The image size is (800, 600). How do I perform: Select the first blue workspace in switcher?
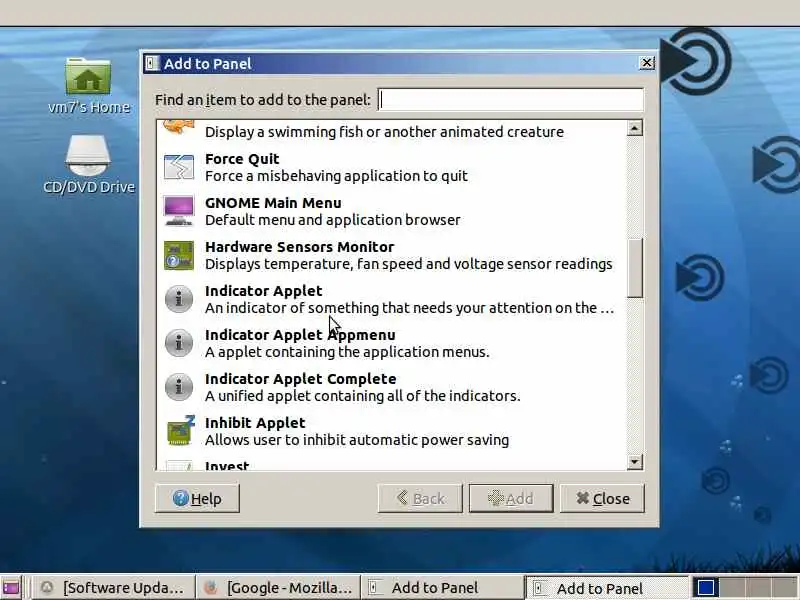click(706, 588)
